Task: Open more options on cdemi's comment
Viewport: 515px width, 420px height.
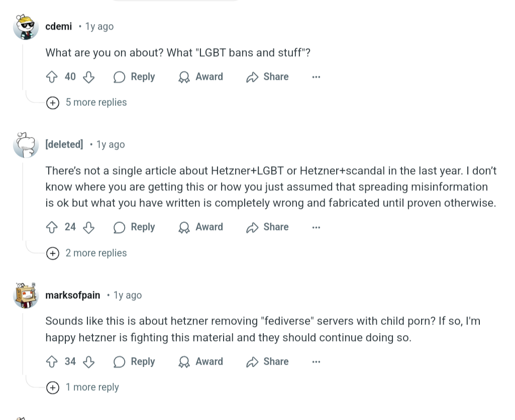Action: tap(316, 77)
